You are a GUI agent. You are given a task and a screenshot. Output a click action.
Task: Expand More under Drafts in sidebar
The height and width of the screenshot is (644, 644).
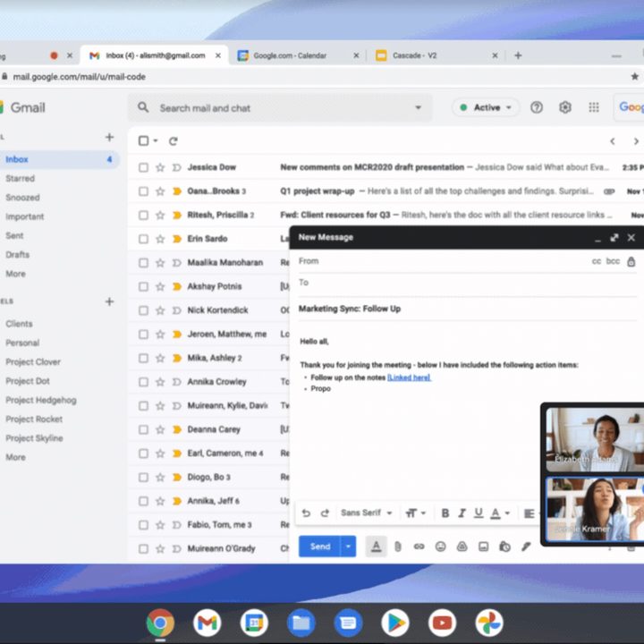(15, 274)
